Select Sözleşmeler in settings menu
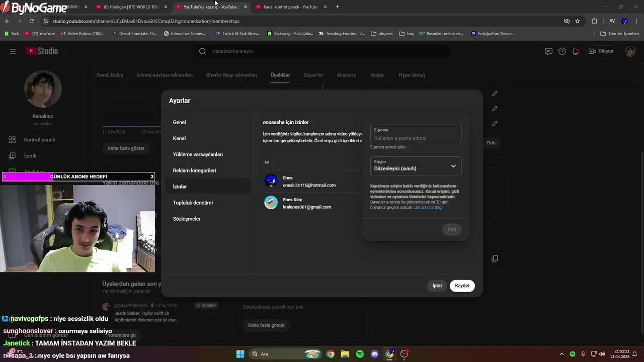This screenshot has width=644, height=362. coord(207,219)
